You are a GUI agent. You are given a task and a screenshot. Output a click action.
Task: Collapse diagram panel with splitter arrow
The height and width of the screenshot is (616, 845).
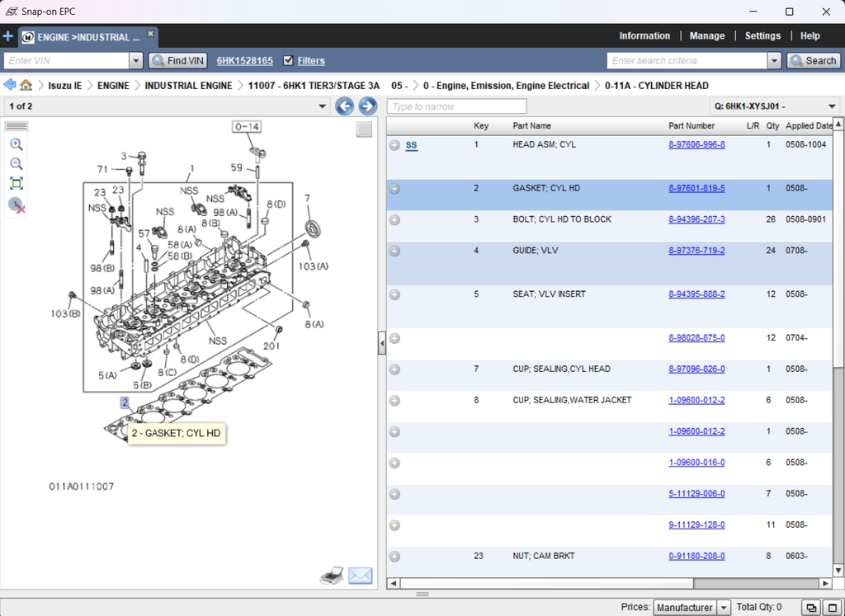click(381, 343)
